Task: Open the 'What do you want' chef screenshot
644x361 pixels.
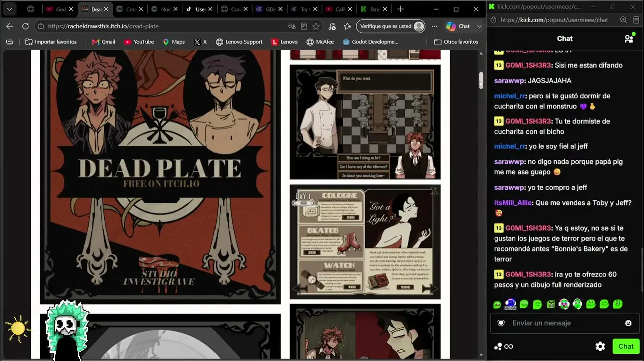Action: click(x=365, y=122)
